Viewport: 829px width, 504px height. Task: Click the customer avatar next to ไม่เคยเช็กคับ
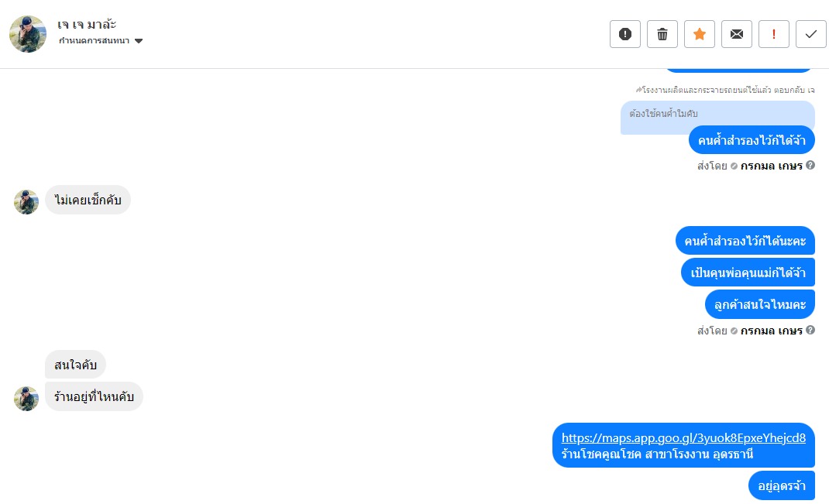coord(26,202)
